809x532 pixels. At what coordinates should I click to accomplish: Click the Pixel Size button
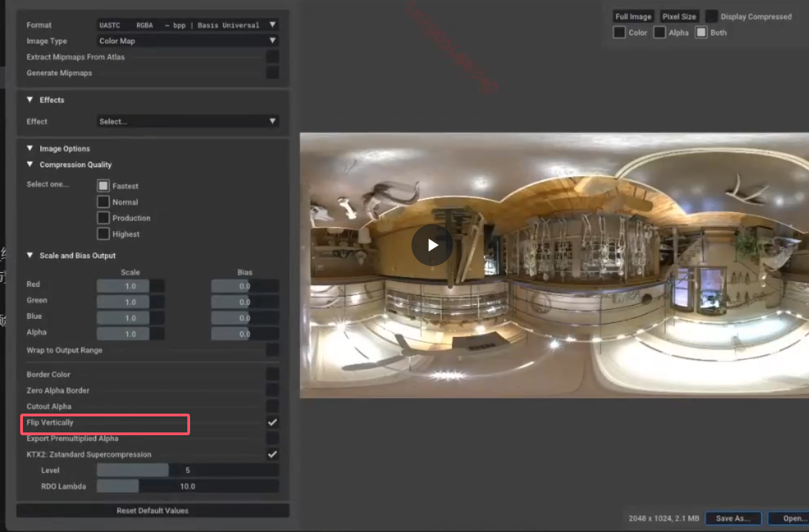coord(679,17)
